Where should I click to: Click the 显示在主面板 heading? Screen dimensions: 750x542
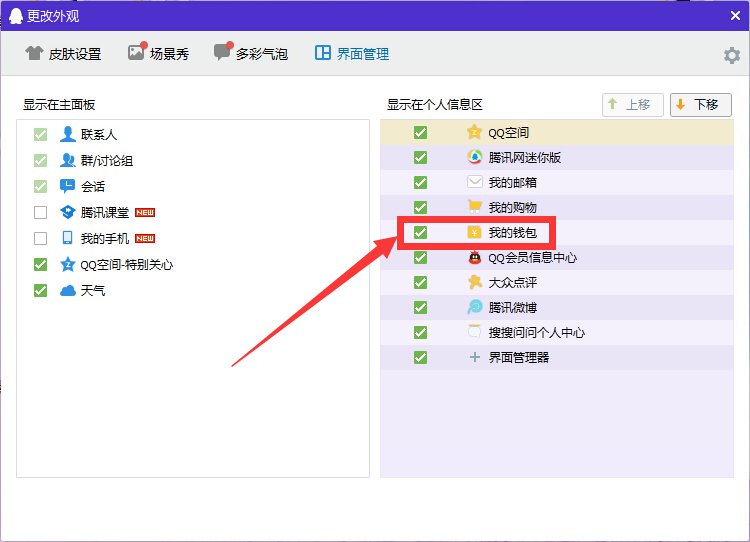tap(59, 104)
